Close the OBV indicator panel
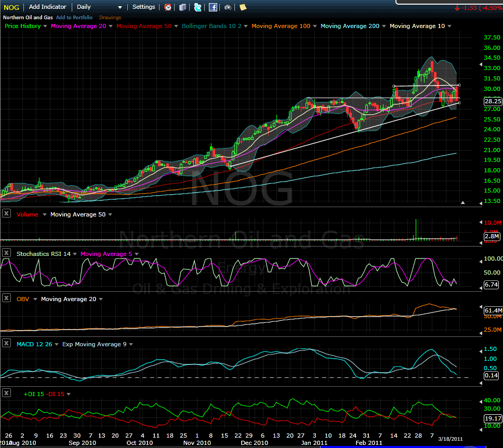The height and width of the screenshot is (448, 503). 7,298
